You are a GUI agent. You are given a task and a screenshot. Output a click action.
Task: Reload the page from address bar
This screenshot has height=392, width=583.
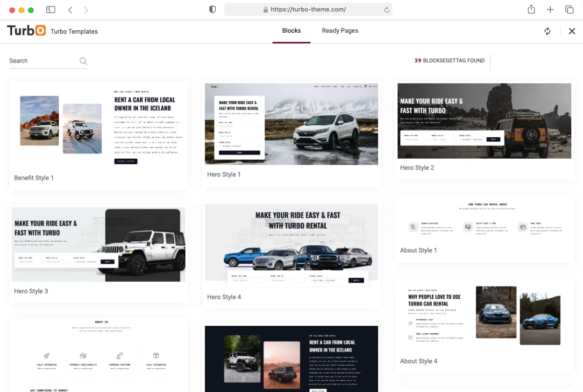pyautogui.click(x=386, y=10)
